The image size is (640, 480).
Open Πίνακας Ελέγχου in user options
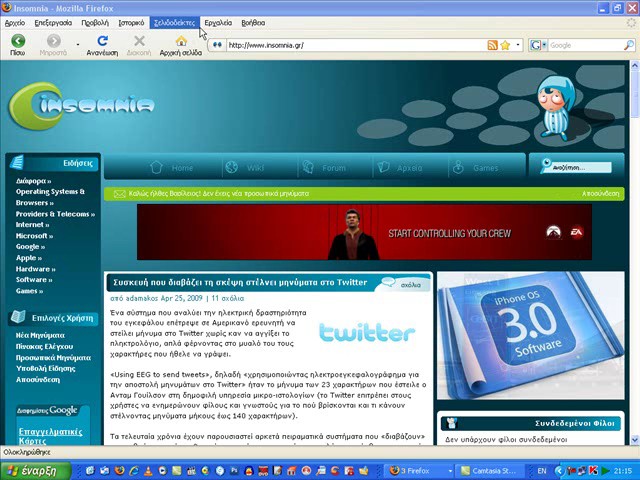tap(44, 347)
